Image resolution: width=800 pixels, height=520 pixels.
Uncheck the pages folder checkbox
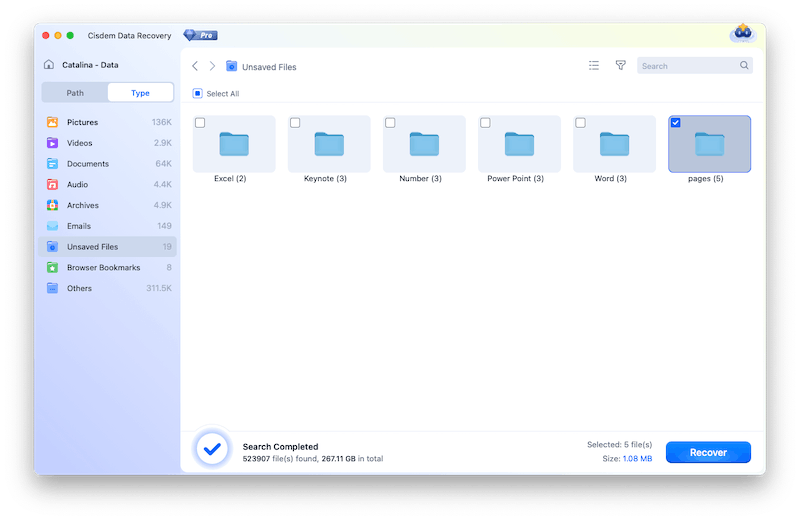(676, 122)
